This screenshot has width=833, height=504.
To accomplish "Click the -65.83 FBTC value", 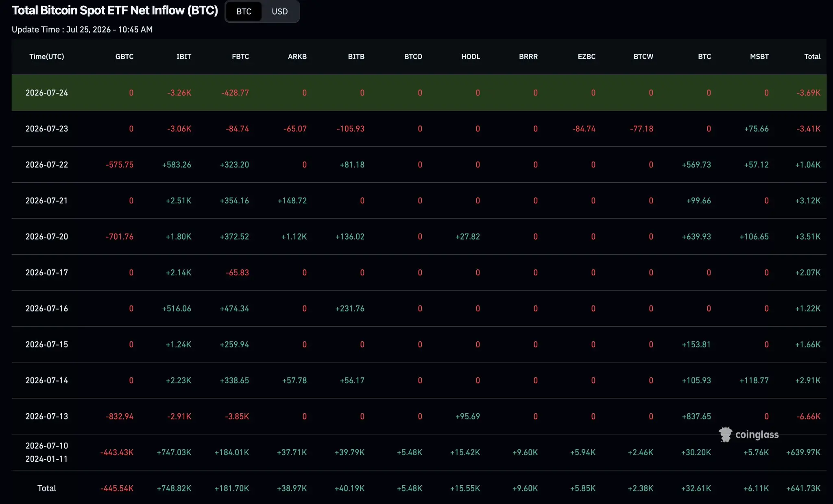I will click(238, 273).
